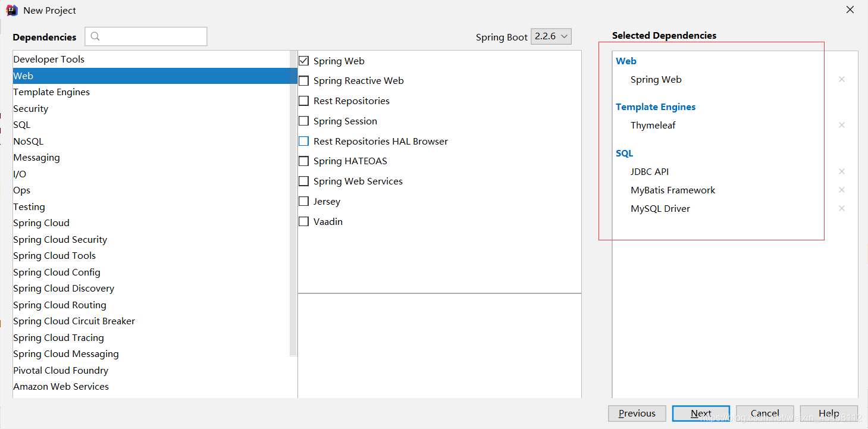Cancel the new project wizard

click(764, 413)
